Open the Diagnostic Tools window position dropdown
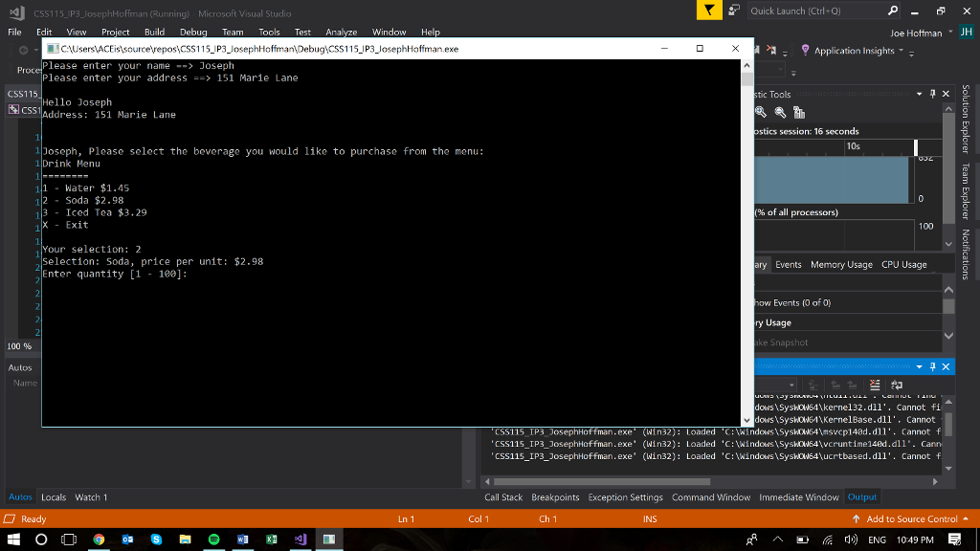 (x=919, y=93)
